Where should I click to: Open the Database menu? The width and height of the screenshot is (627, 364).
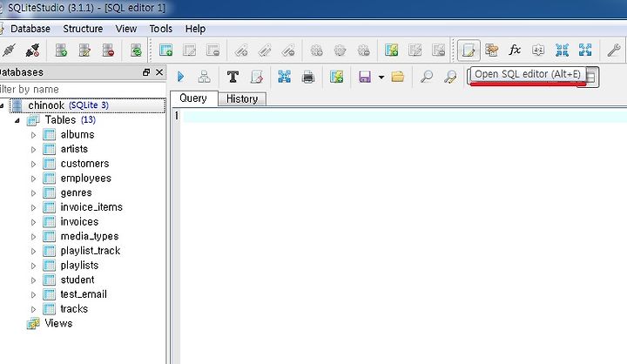[x=30, y=29]
